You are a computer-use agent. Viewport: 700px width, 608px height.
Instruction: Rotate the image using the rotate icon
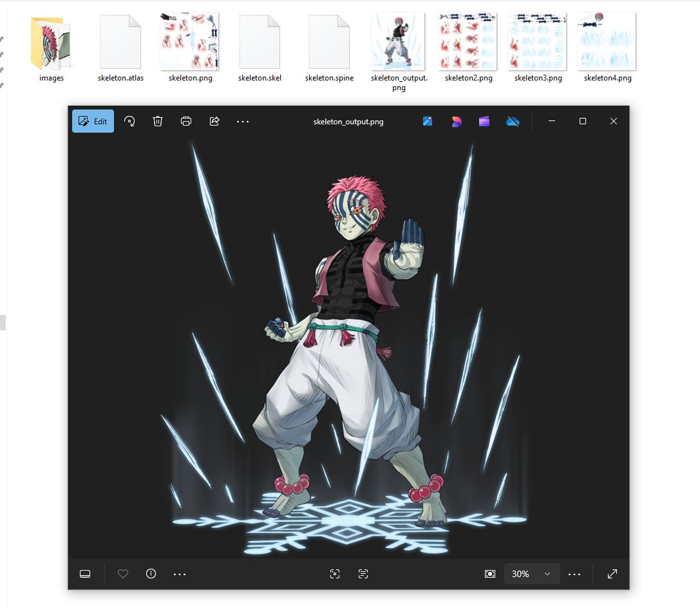point(129,121)
